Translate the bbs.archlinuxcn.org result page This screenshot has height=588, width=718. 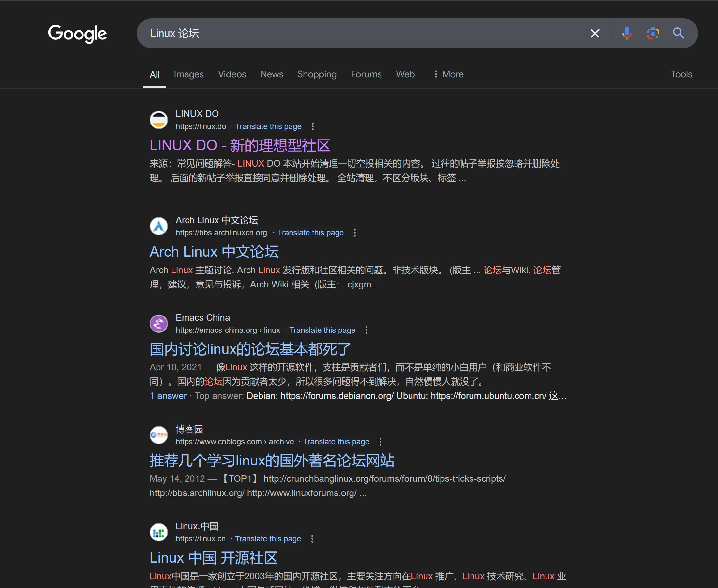310,233
